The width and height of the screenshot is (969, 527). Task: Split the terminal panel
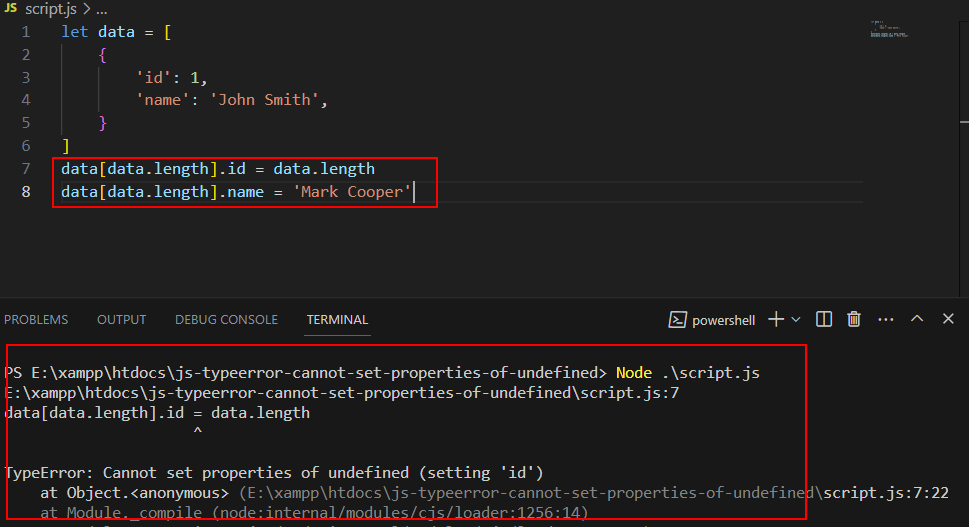tap(824, 319)
